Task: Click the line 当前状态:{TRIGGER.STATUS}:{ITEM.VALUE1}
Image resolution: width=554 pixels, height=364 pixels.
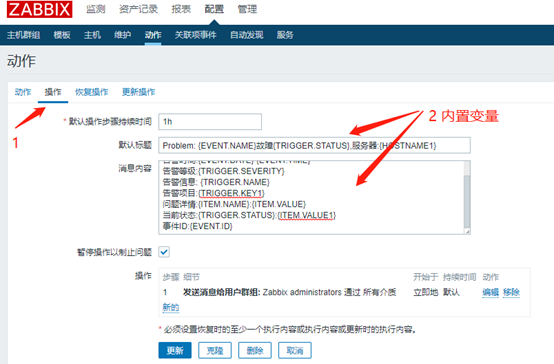Action: (249, 215)
